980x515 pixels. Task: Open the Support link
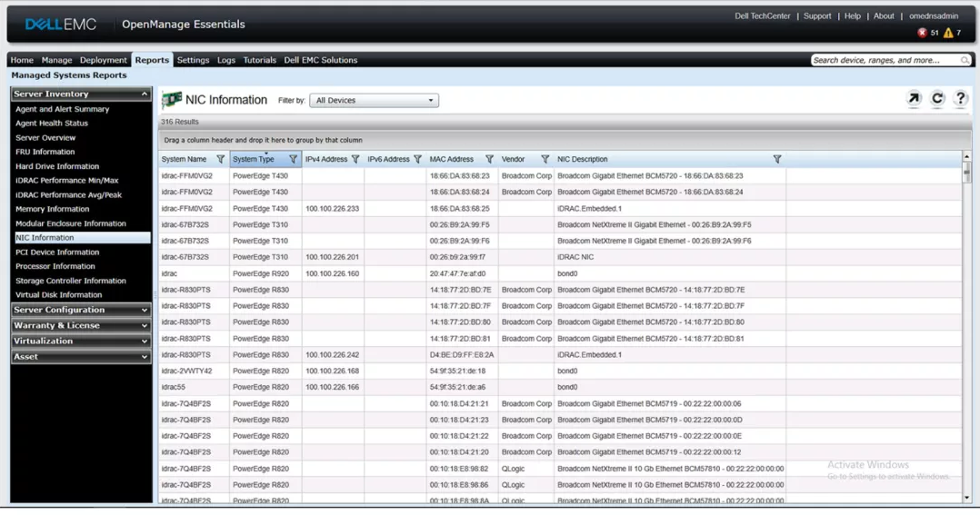(x=817, y=16)
